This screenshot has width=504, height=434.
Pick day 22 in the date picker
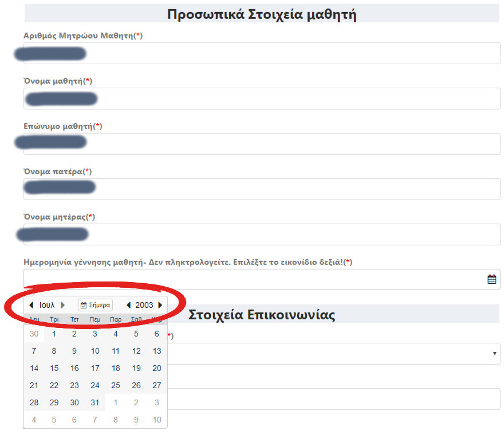[x=54, y=385]
